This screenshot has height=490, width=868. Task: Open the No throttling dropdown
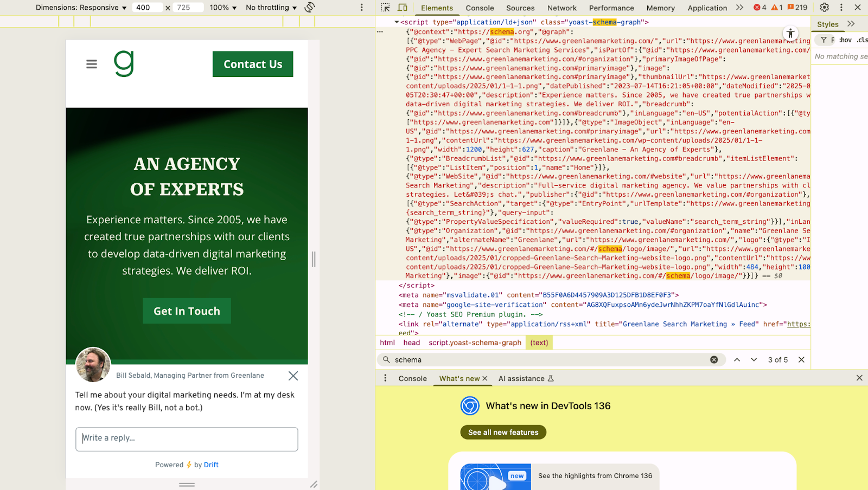tap(271, 8)
